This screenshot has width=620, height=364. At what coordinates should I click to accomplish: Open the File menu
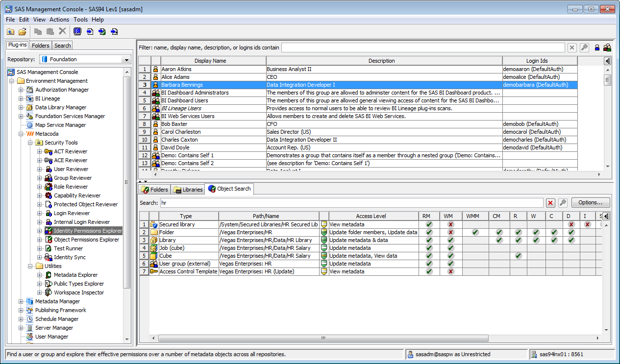pos(10,20)
